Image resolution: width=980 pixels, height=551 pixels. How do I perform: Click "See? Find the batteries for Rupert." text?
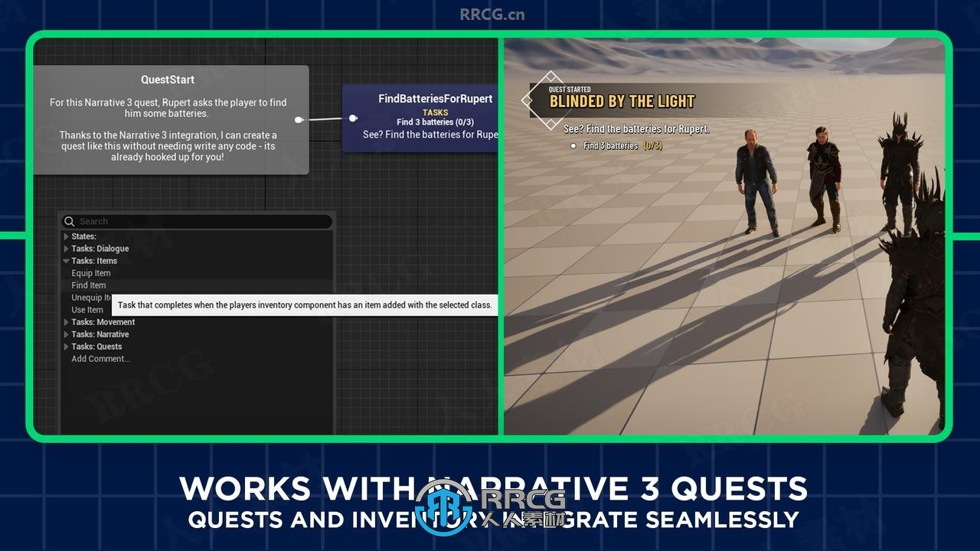(x=636, y=129)
